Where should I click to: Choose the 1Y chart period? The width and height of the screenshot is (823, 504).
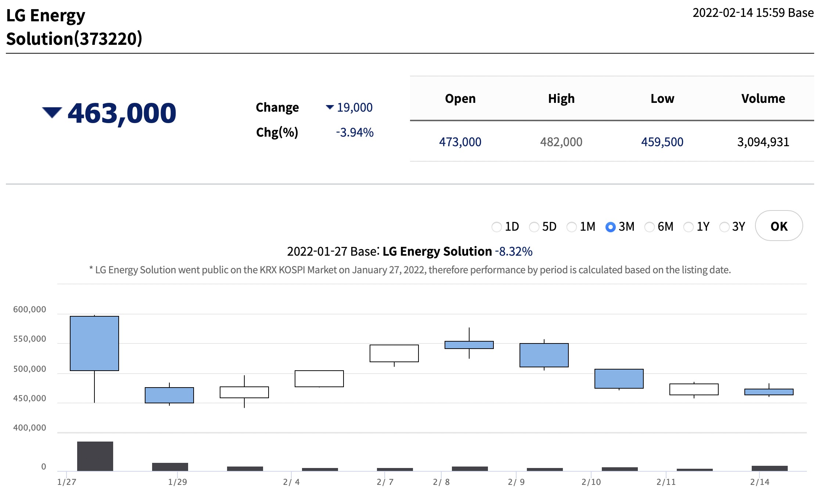(x=688, y=227)
